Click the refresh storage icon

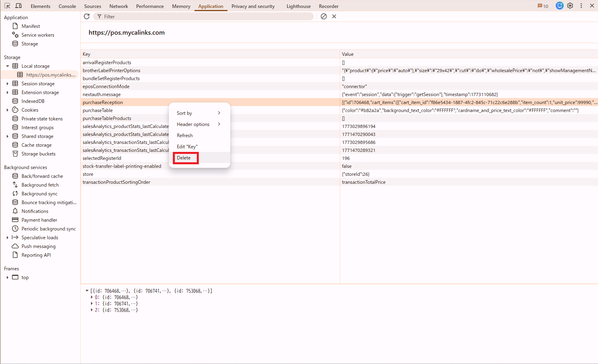pyautogui.click(x=87, y=16)
